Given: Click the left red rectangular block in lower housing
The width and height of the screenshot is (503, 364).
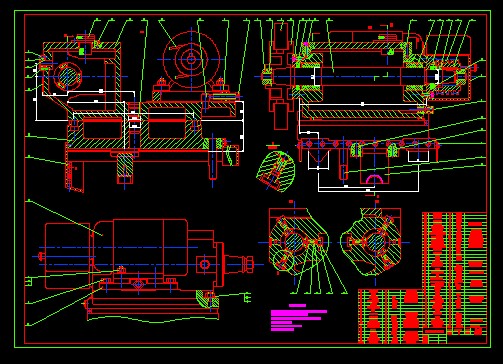Looking at the screenshot, I should (x=102, y=128).
